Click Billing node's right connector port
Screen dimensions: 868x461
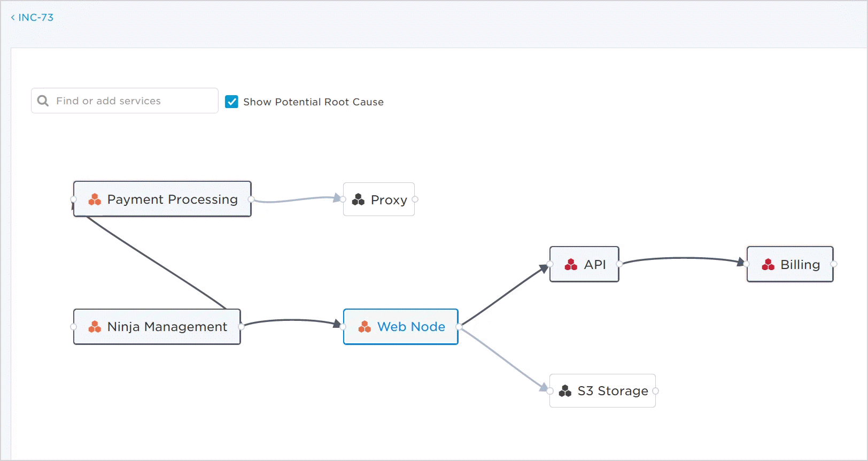pos(833,264)
